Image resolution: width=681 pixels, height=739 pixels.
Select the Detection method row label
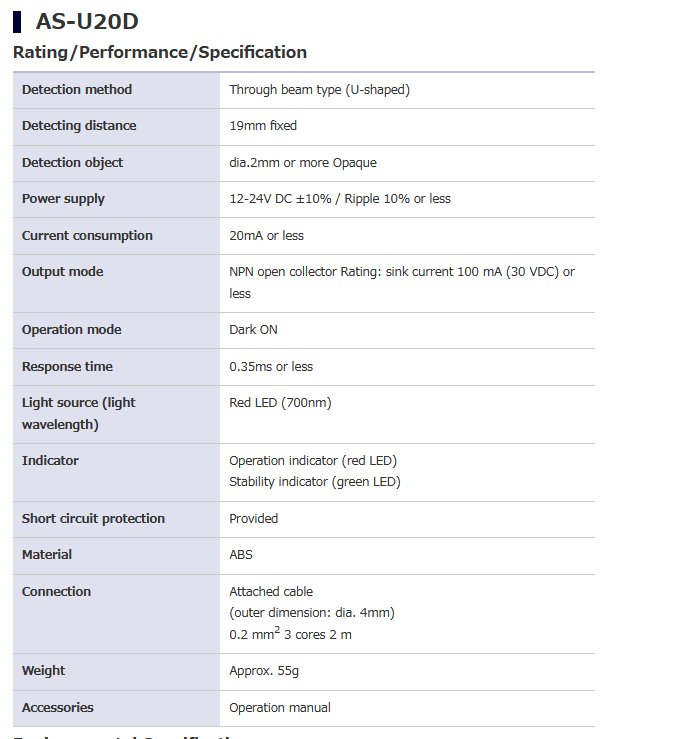tap(77, 90)
